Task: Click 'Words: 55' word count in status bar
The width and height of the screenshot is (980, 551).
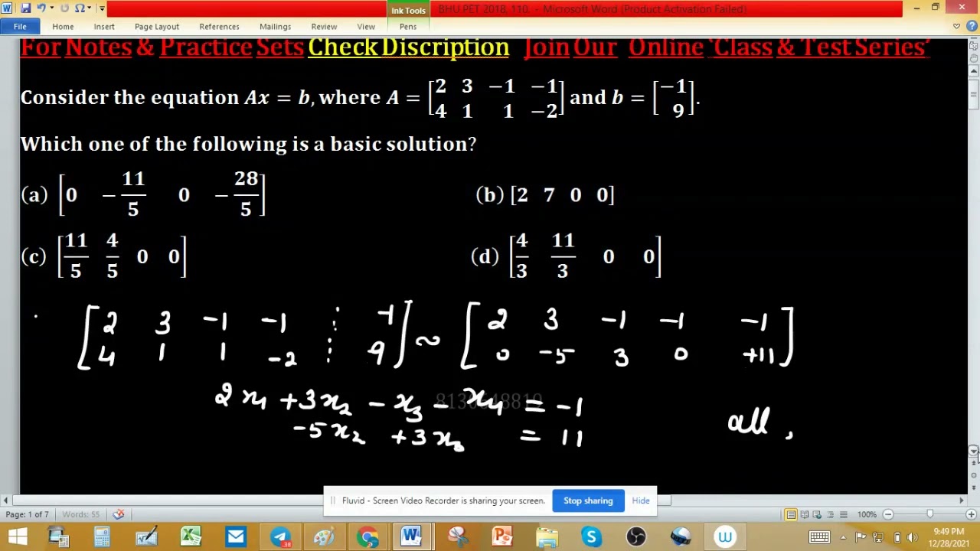Action: 80,514
